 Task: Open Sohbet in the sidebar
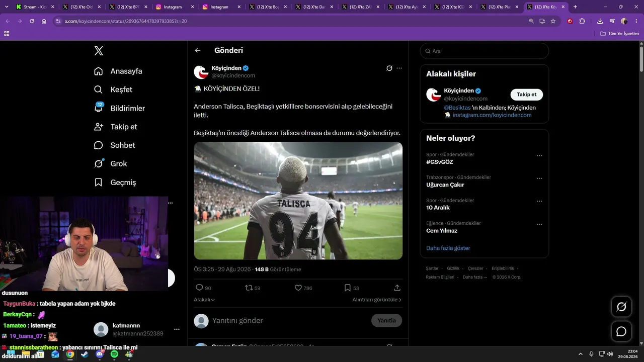click(114, 145)
